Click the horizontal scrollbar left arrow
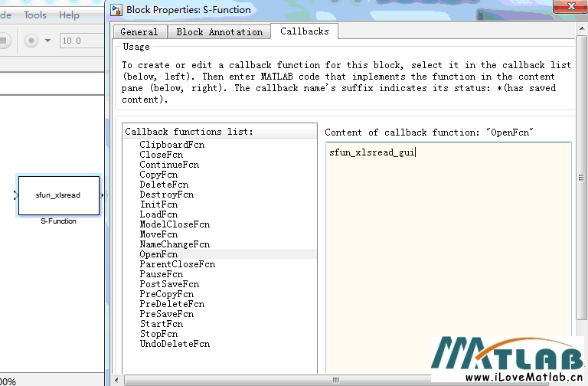Screen dimensions: 588x386 point(116,381)
